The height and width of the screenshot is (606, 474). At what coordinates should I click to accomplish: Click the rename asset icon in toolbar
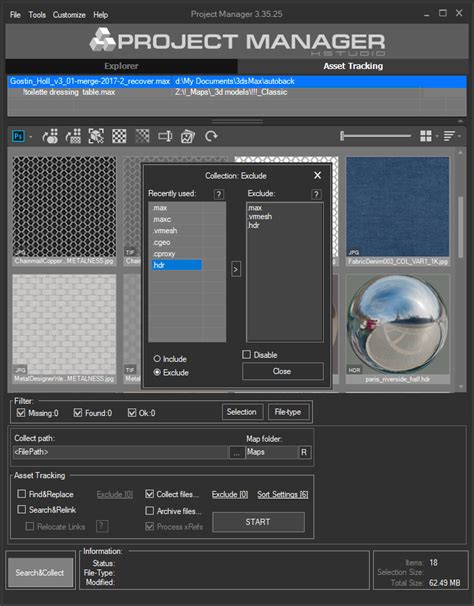pyautogui.click(x=165, y=136)
